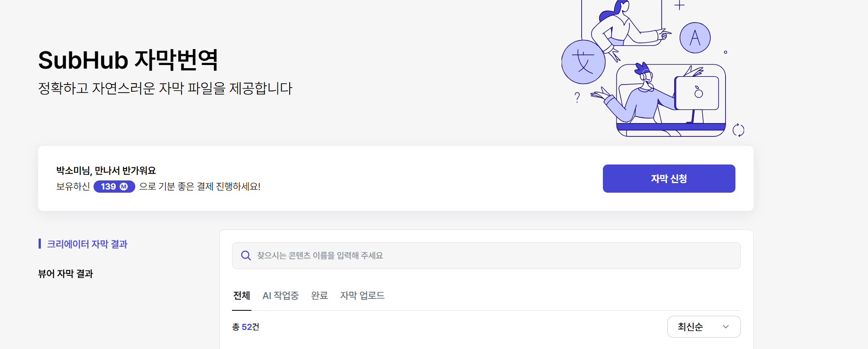Viewport: 868px width, 349px height.
Task: Click the M coin icon in badge
Action: [x=123, y=187]
